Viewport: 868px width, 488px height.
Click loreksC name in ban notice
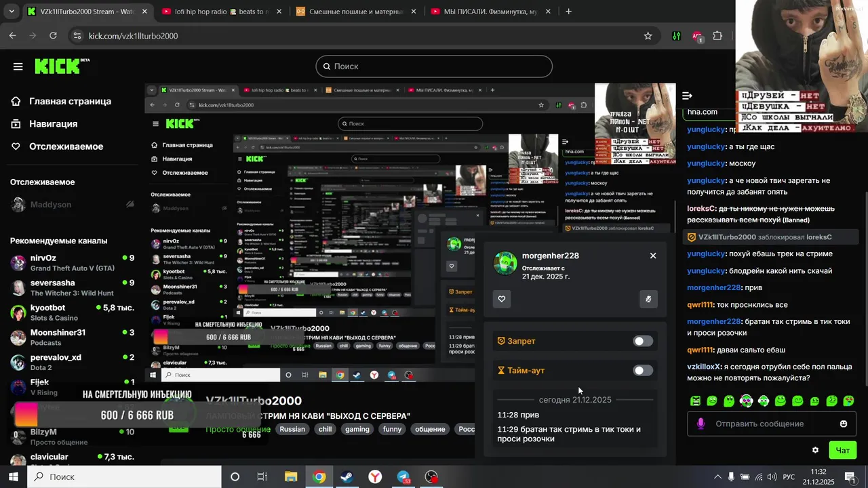[819, 237]
